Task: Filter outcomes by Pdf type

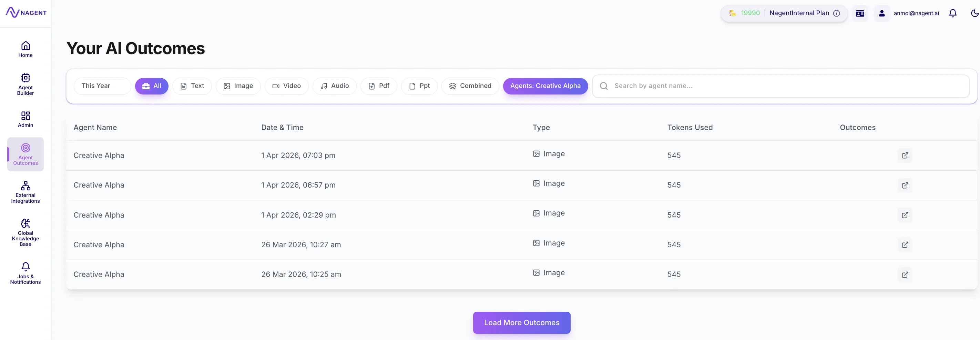Action: 379,86
